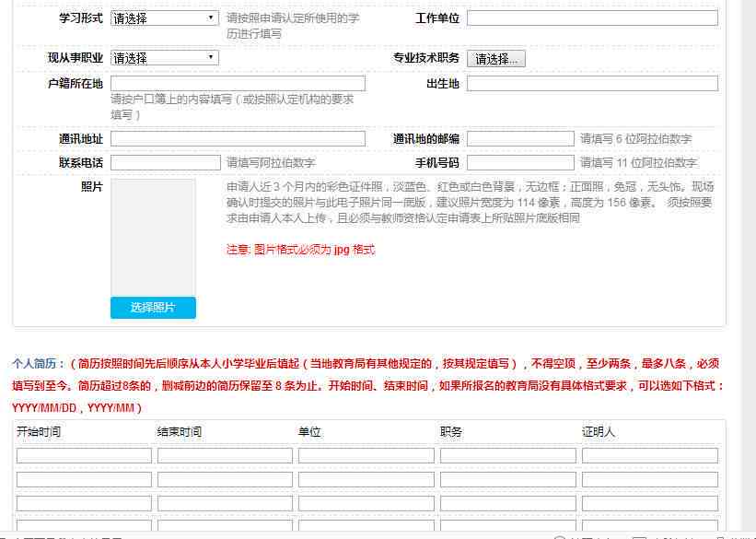Click the gray photo preview placeholder
The image size is (756, 539).
[153, 238]
